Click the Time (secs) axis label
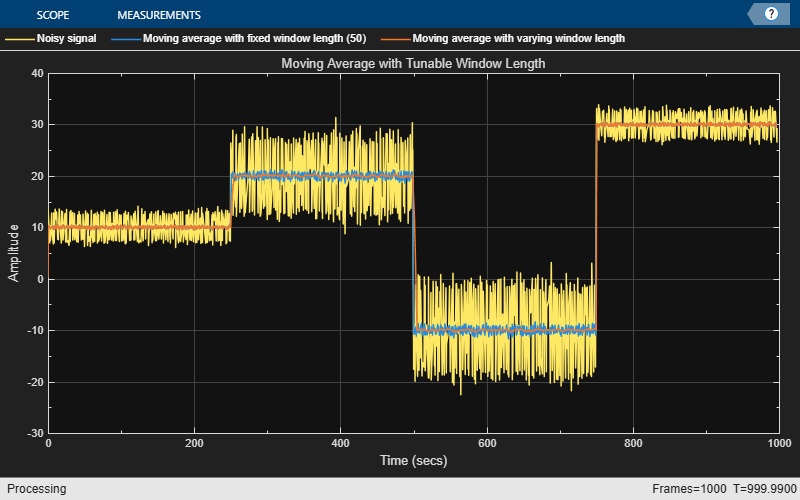This screenshot has height=500, width=800. pos(413,461)
